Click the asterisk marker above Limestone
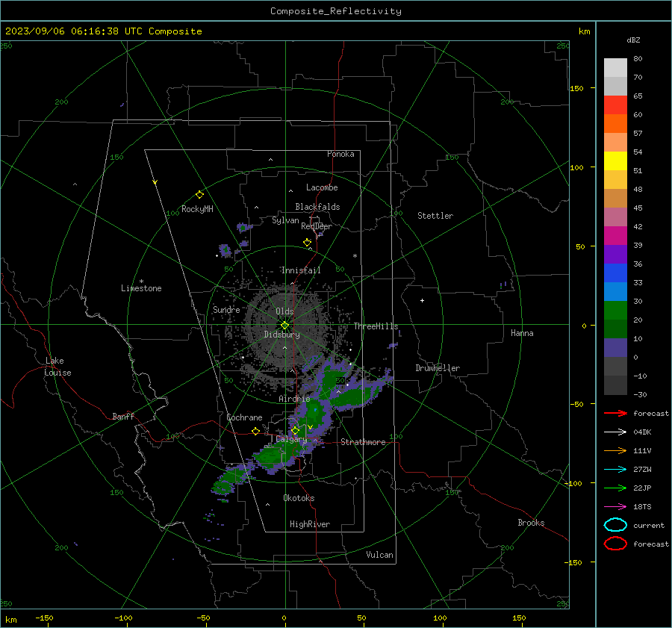This screenshot has height=628, width=672. (x=141, y=282)
